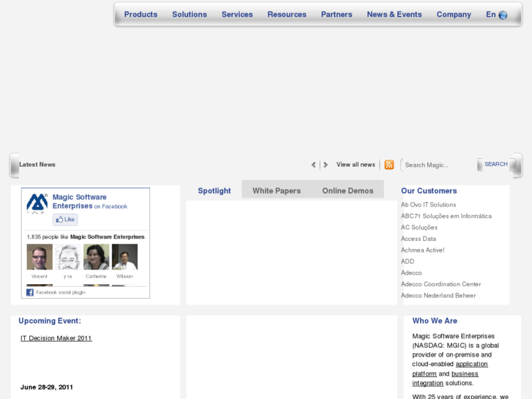Open the Partners menu
This screenshot has height=399, width=532.
pos(337,15)
